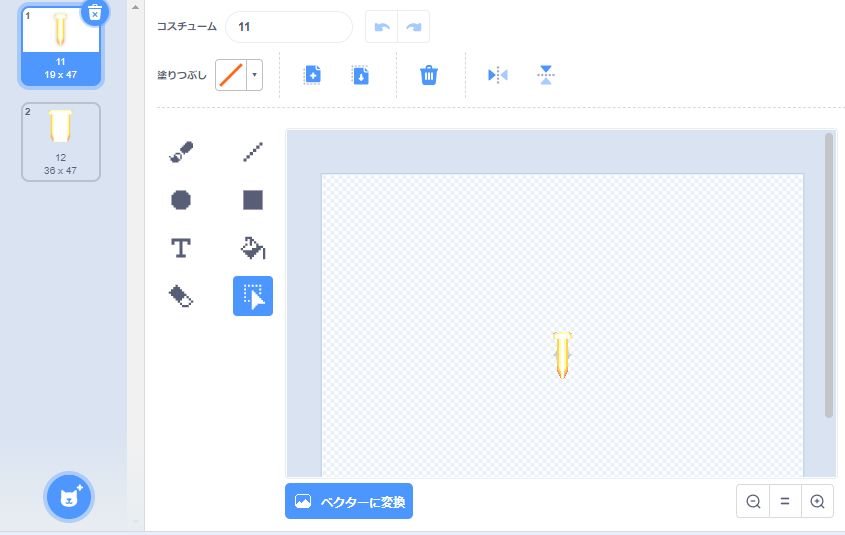Select costume thumbnail 12 in list
845x535 pixels.
[61, 142]
